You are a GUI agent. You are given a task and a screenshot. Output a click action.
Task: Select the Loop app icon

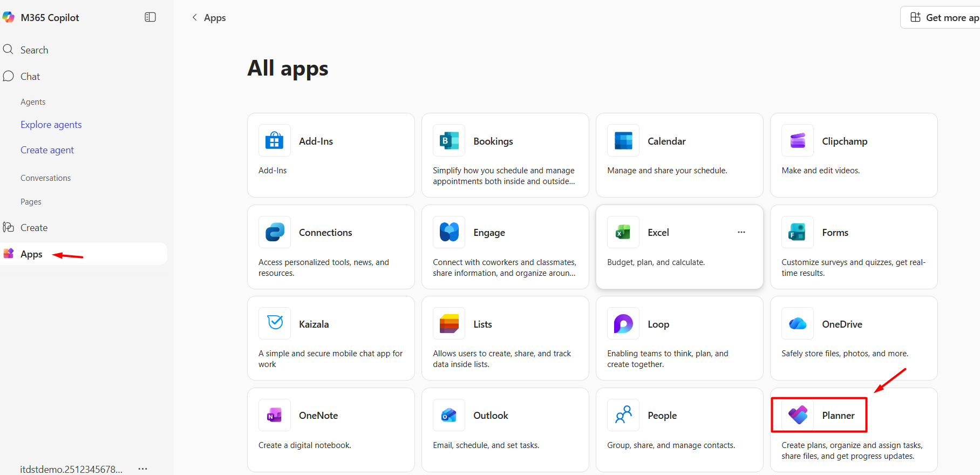[x=623, y=324]
